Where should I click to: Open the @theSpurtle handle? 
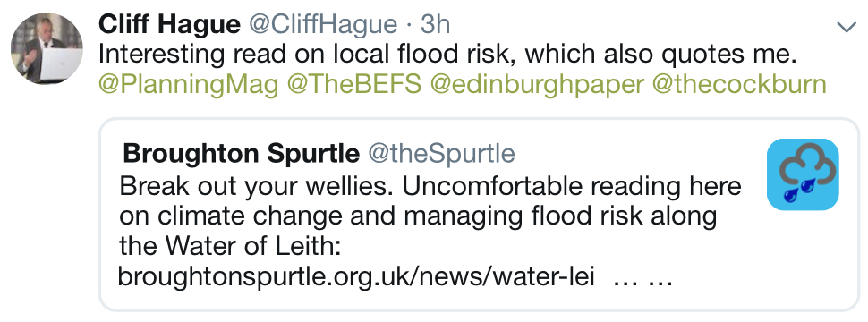coord(441,153)
